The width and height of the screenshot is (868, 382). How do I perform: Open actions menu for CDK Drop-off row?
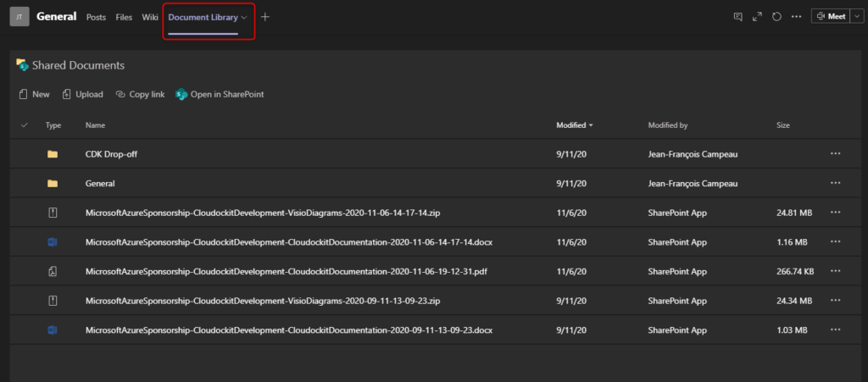(x=835, y=153)
